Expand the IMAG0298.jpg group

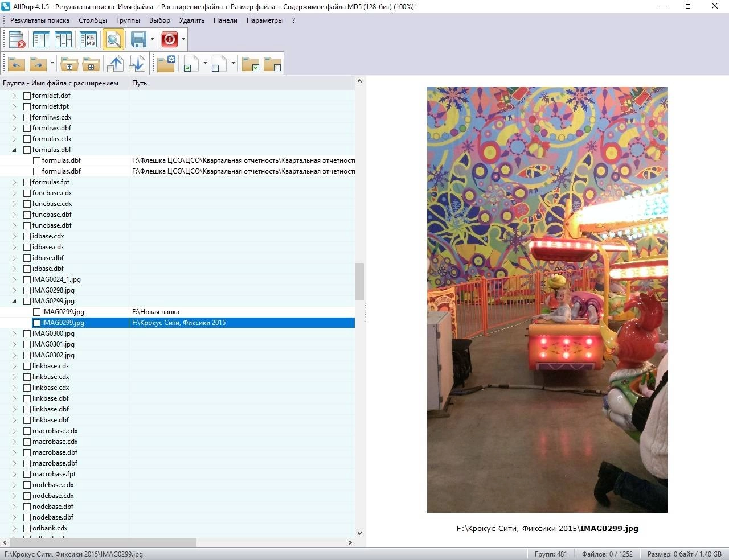point(14,290)
